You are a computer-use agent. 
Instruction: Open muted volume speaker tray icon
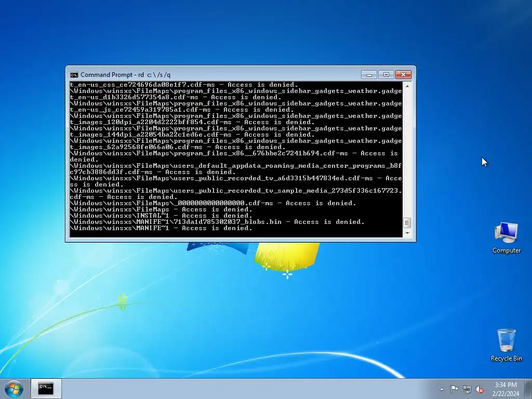pyautogui.click(x=480, y=389)
